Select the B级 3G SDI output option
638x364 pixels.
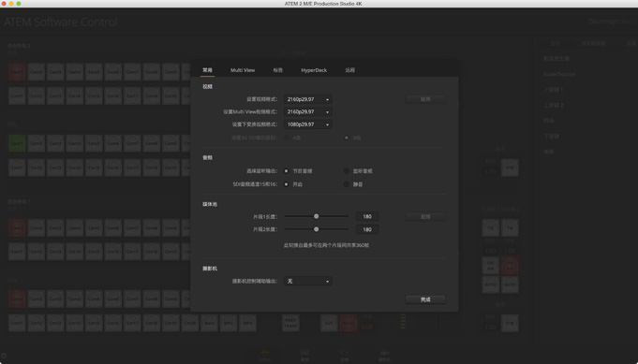coord(347,138)
